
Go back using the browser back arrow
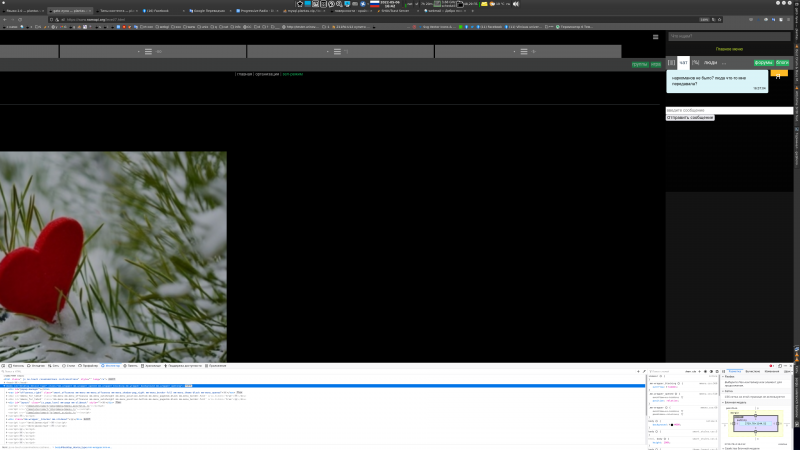click(x=5, y=19)
